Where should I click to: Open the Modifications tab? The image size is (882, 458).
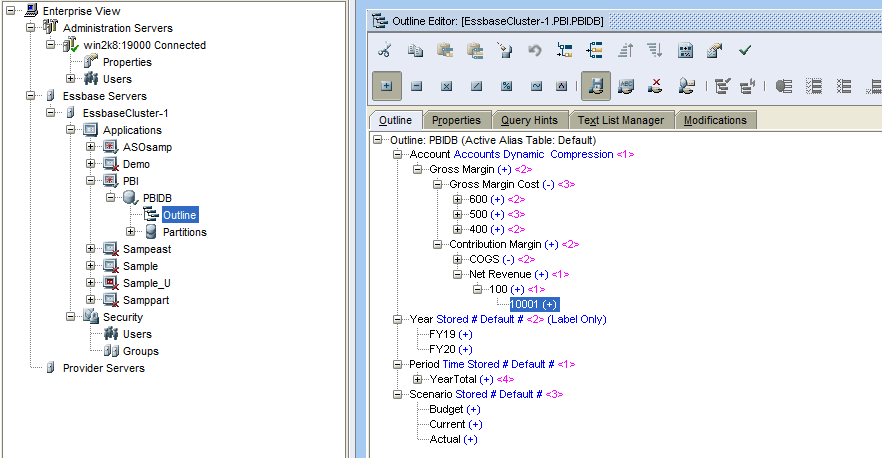(716, 120)
